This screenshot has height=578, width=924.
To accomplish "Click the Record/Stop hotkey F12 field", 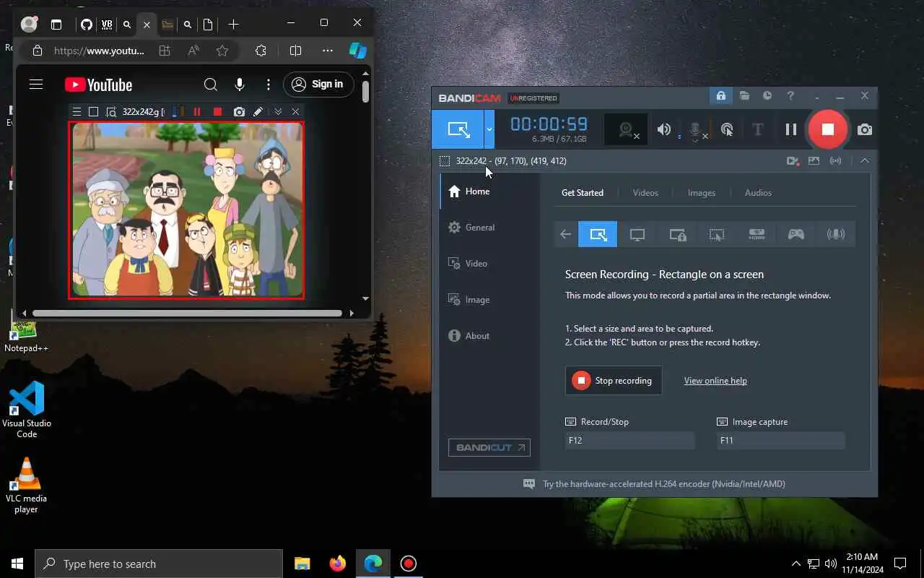I will click(x=630, y=440).
